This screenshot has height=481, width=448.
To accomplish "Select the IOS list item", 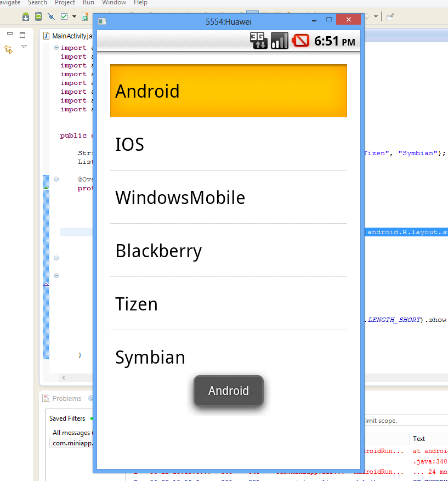I will click(x=229, y=144).
